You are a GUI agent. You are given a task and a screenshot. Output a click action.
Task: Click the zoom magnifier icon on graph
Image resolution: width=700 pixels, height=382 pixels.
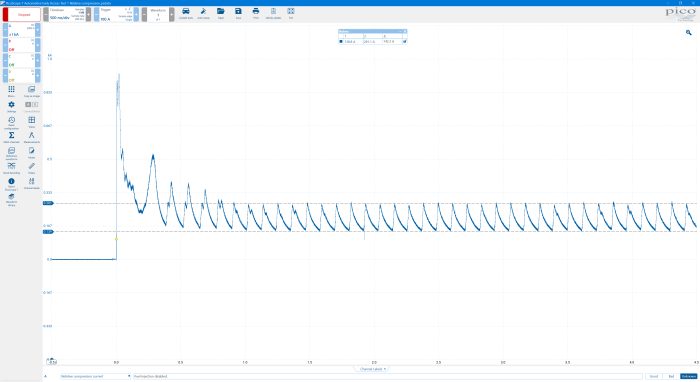(688, 33)
